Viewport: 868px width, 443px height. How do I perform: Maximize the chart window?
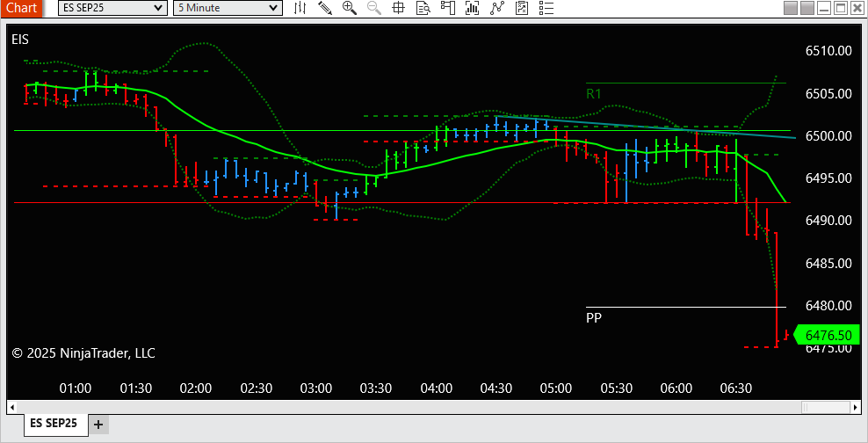point(841,8)
